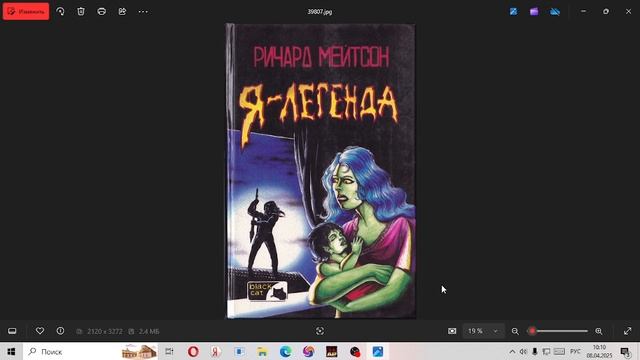640x360 pixels.
Task: Click the displayed book cover image
Action: pos(321,171)
